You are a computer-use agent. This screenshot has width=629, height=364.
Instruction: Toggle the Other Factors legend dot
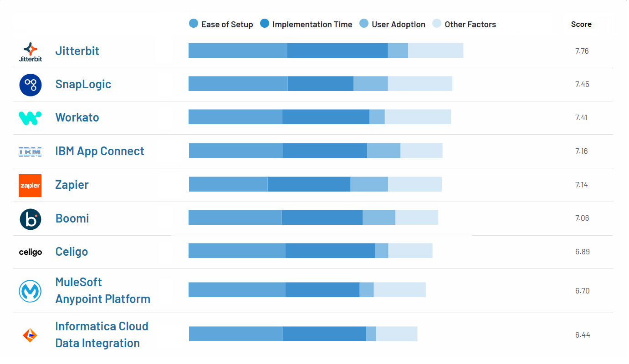[437, 24]
